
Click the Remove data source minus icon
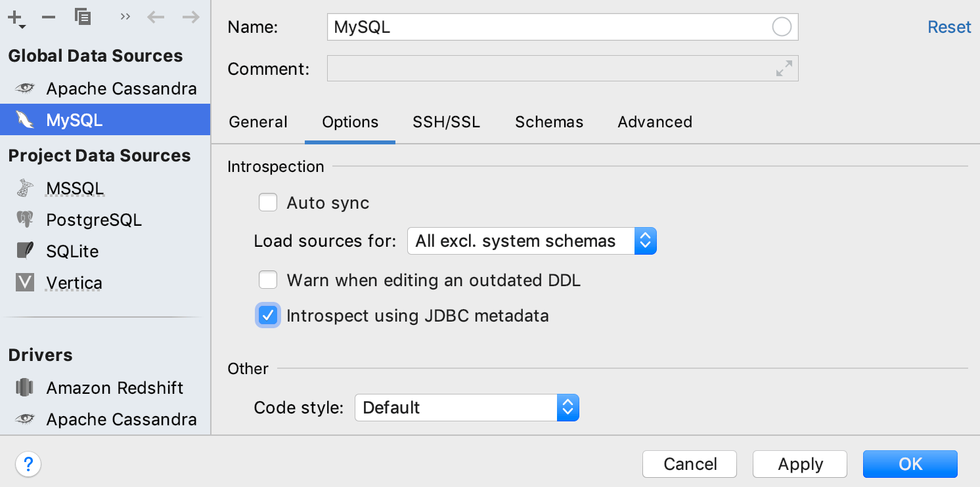[x=49, y=17]
